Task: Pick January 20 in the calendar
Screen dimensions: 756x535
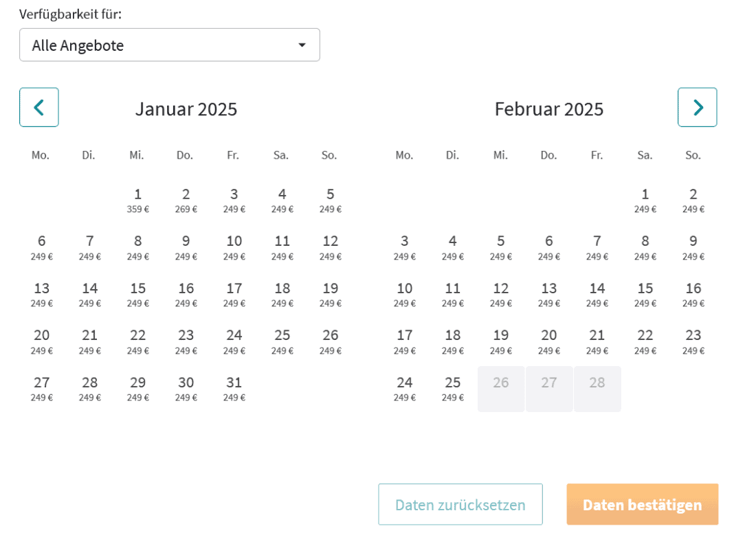Action: tap(42, 341)
